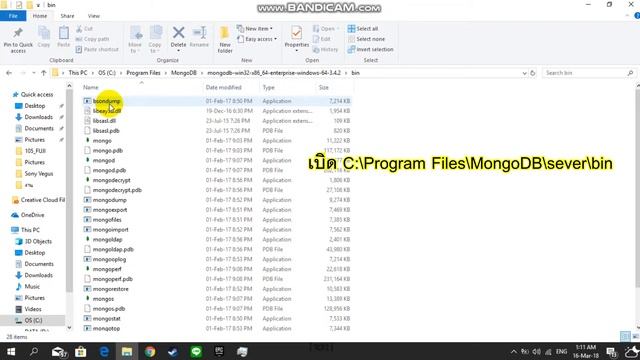Screen dimensions: 640x360
Task: Open Easy access dropdown
Action: tap(257, 39)
